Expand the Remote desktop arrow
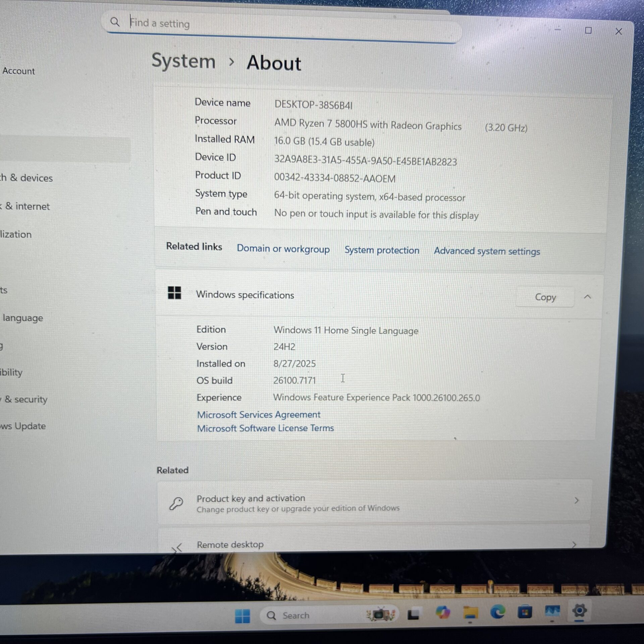Image resolution: width=644 pixels, height=644 pixels. tap(574, 544)
